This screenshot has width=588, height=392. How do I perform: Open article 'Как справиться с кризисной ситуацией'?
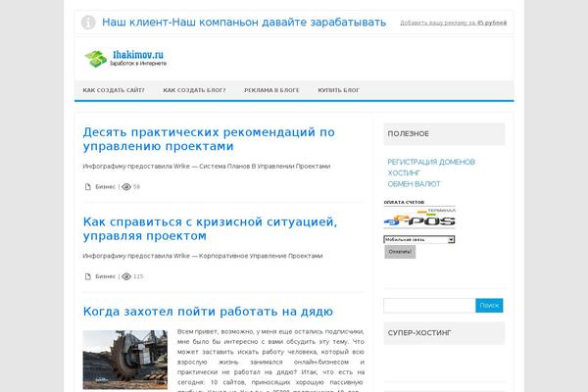click(x=210, y=228)
